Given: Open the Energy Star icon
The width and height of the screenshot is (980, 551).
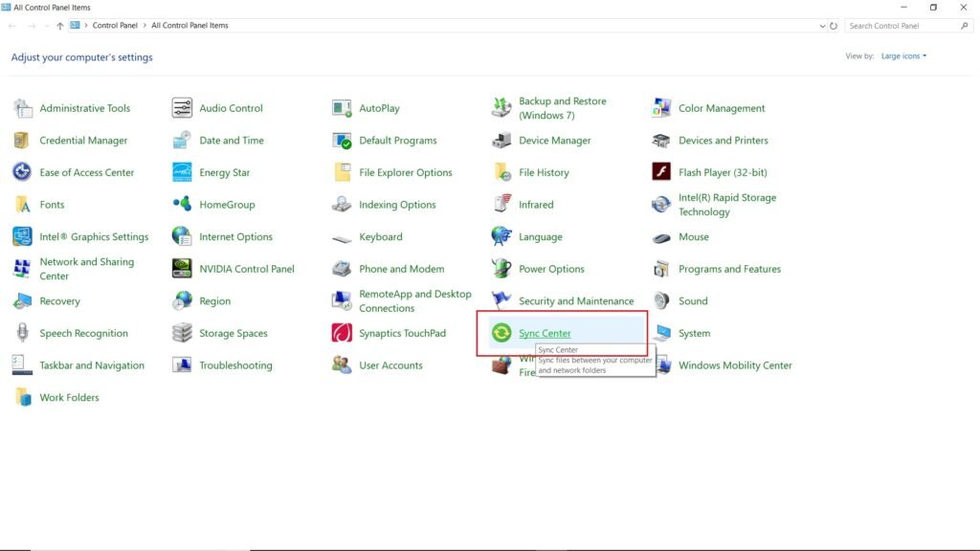Looking at the screenshot, I should [182, 172].
